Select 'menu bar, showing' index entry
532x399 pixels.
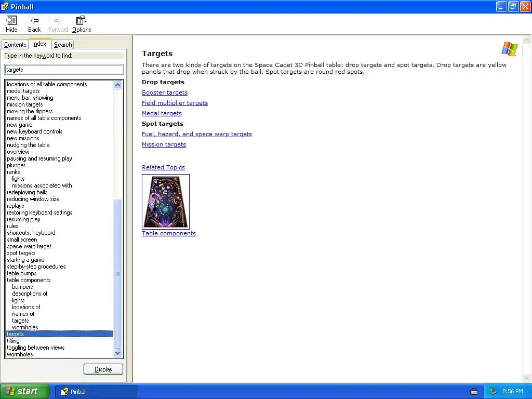(30, 98)
